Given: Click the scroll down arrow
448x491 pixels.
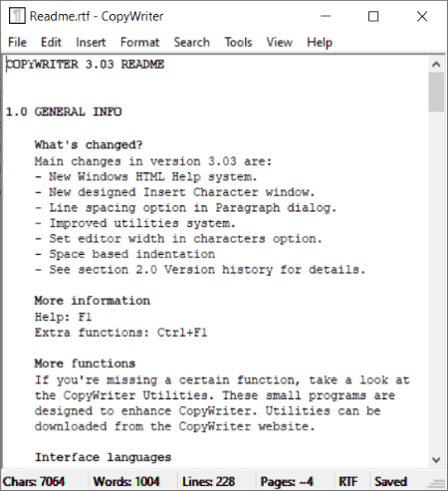Looking at the screenshot, I should coord(436,460).
